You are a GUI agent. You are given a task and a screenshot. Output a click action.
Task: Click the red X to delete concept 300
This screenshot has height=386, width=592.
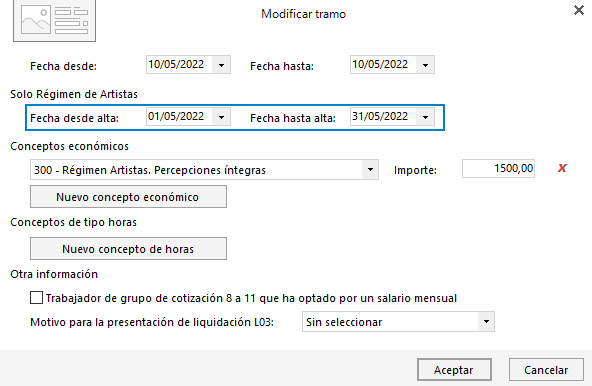click(x=562, y=168)
